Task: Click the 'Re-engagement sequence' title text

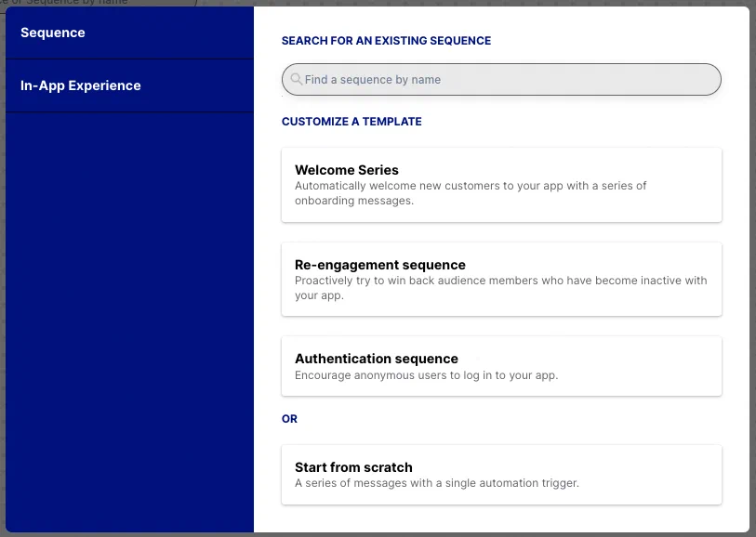Action: coord(380,265)
